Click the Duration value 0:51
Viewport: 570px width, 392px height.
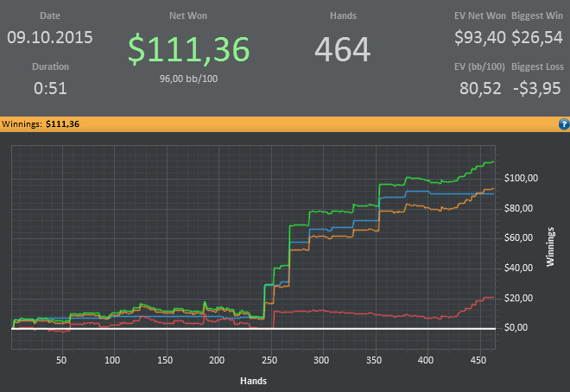[50, 88]
